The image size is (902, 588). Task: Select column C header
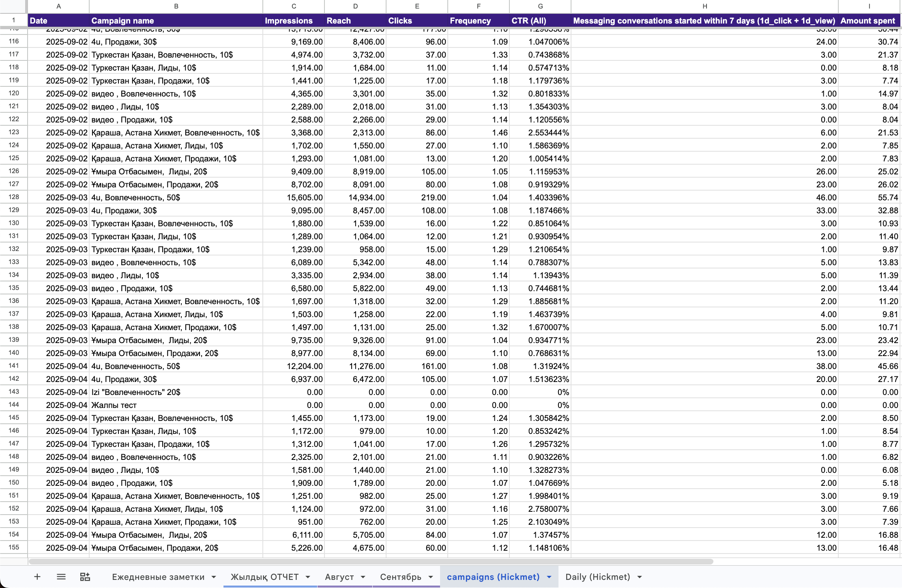point(294,6)
